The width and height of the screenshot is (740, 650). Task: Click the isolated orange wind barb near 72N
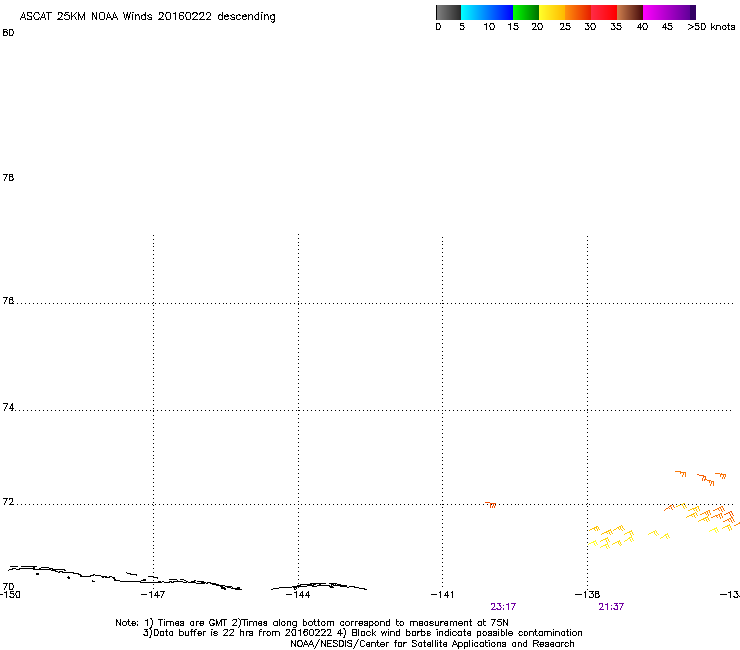pos(491,504)
